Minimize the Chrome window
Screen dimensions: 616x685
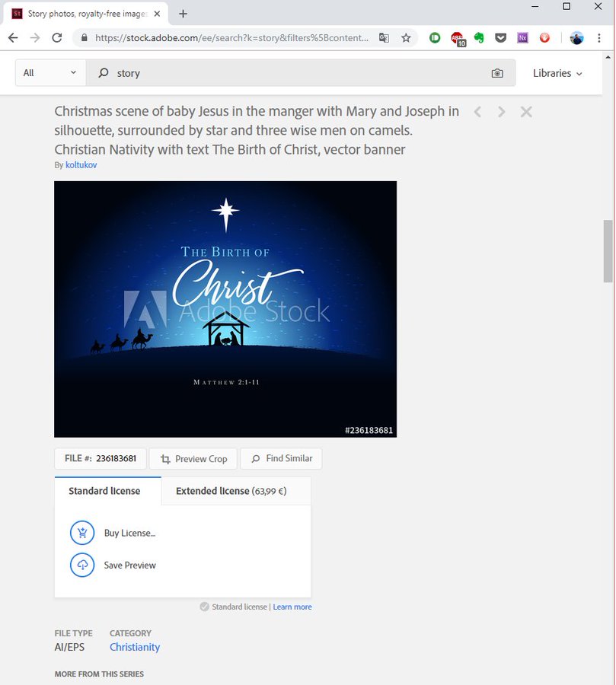(535, 7)
